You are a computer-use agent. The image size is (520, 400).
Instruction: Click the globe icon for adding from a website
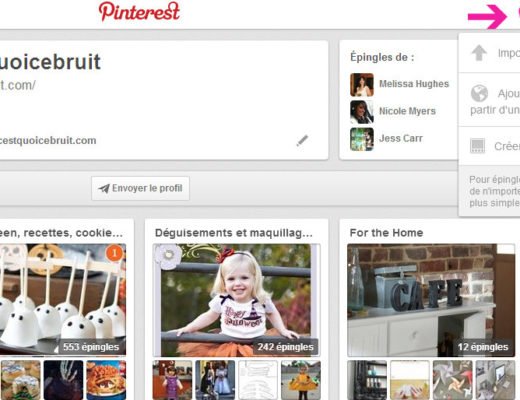point(479,93)
